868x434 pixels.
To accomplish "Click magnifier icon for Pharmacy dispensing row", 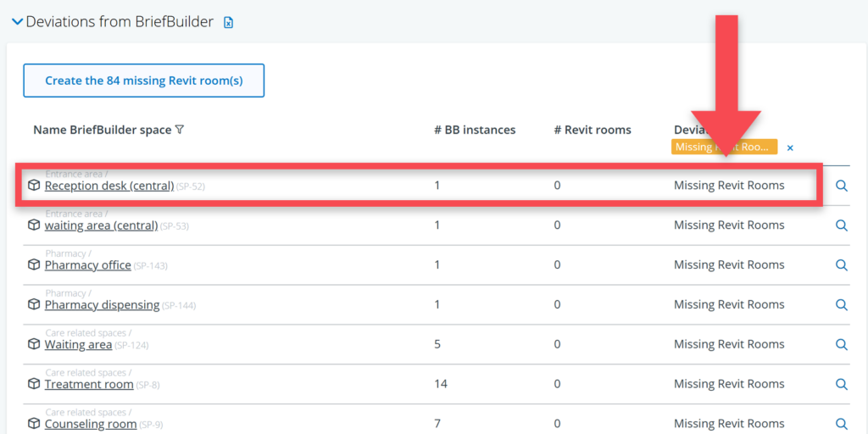I will pos(842,305).
